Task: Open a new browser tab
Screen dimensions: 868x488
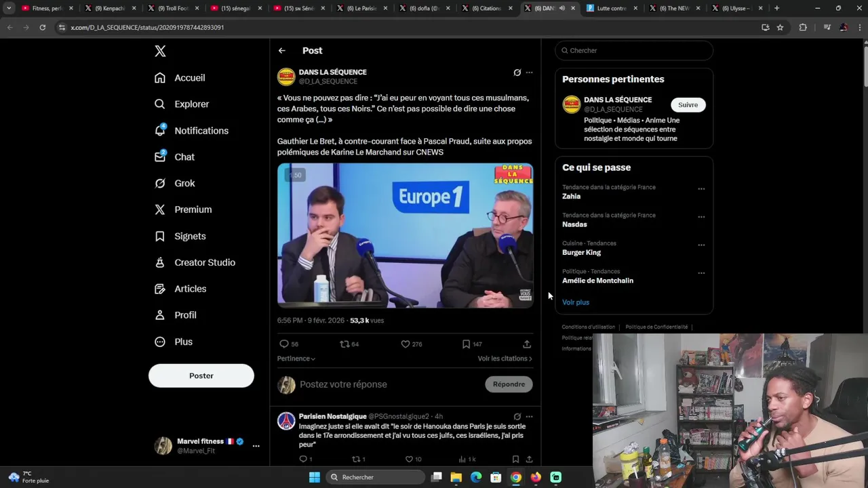Action: [776, 8]
